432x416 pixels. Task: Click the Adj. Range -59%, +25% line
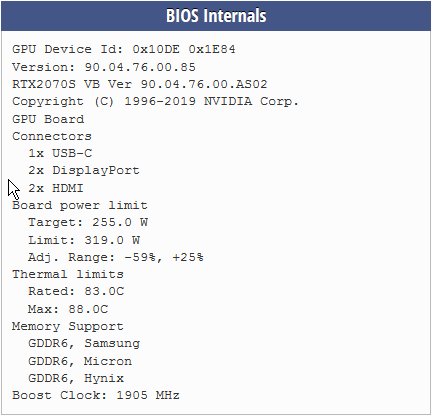[x=116, y=258]
